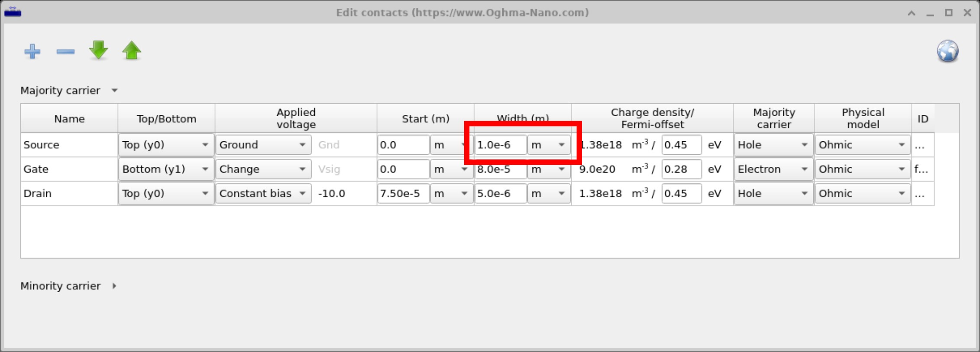The image size is (980, 352).
Task: Click Source Width field 1.0e-6
Action: click(501, 145)
